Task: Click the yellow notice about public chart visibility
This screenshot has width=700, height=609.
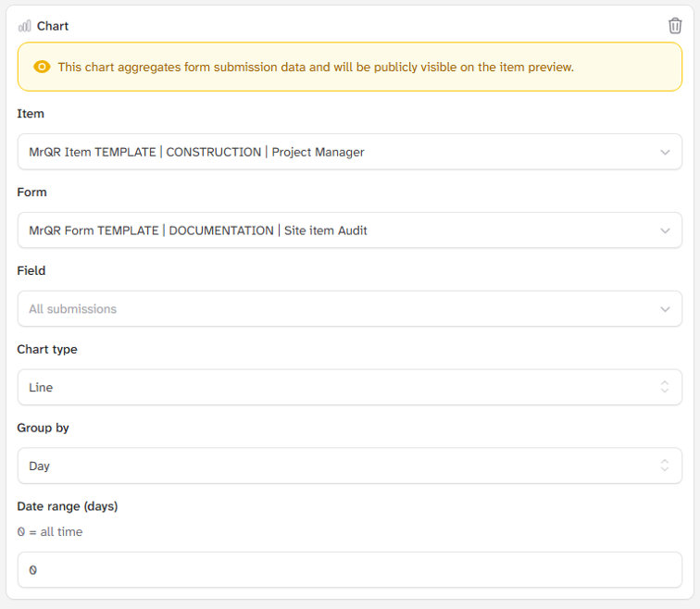Action: 350,67
